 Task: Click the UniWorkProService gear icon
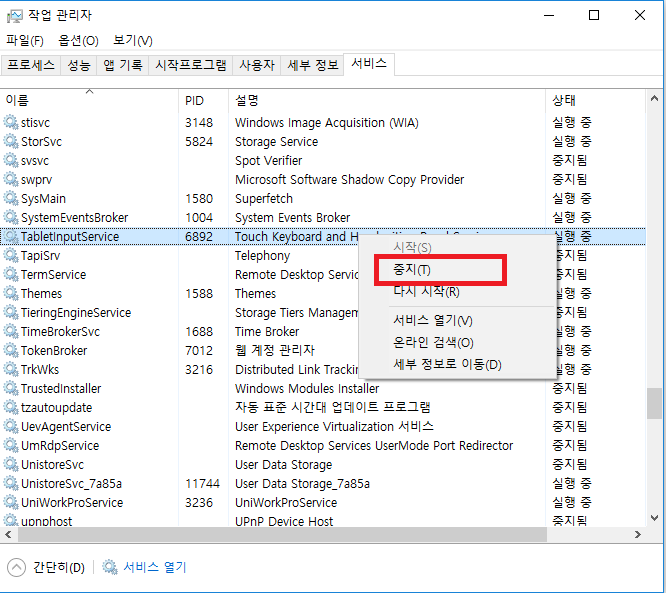[x=11, y=503]
